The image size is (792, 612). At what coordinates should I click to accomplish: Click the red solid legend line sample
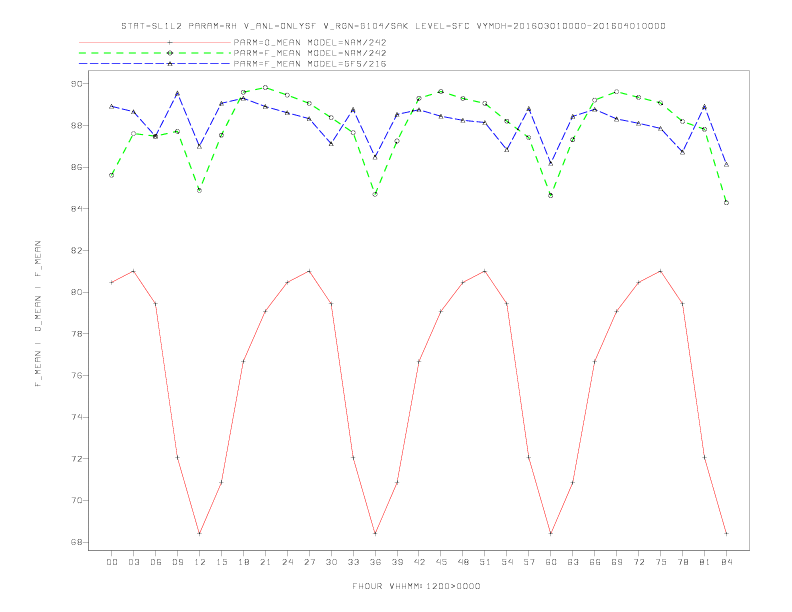155,42
